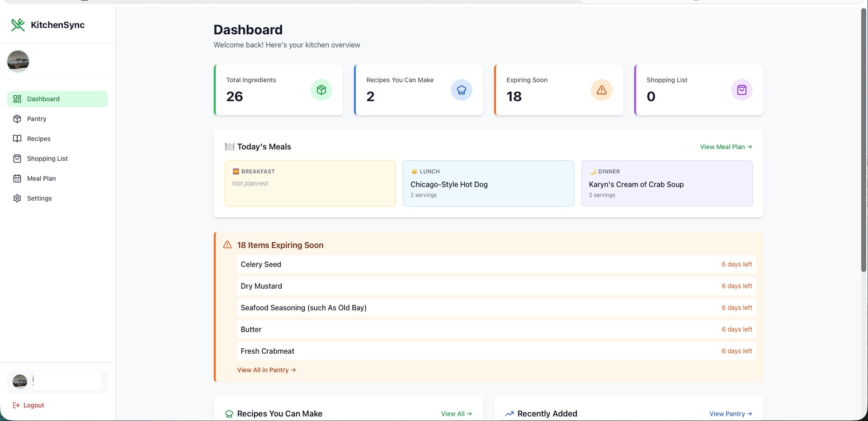Image resolution: width=868 pixels, height=421 pixels.
Task: Click the page vertical scrollbar
Action: 864,140
